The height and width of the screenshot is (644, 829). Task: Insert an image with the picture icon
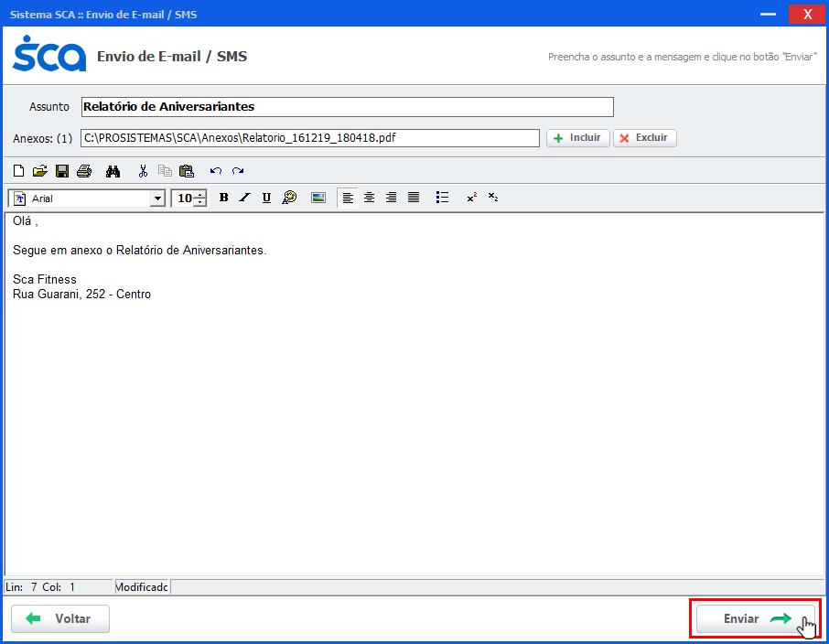[318, 198]
